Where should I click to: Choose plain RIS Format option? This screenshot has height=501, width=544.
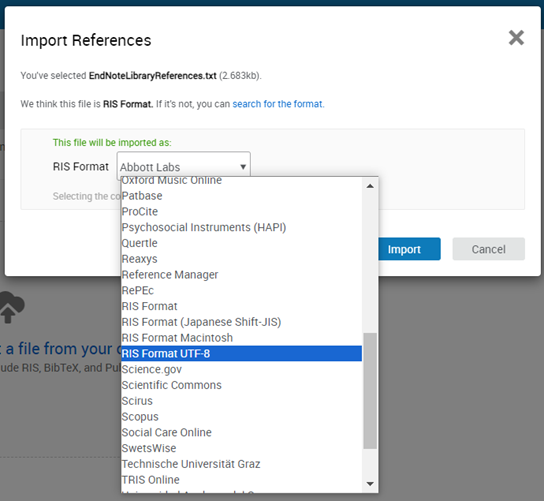tap(241, 306)
